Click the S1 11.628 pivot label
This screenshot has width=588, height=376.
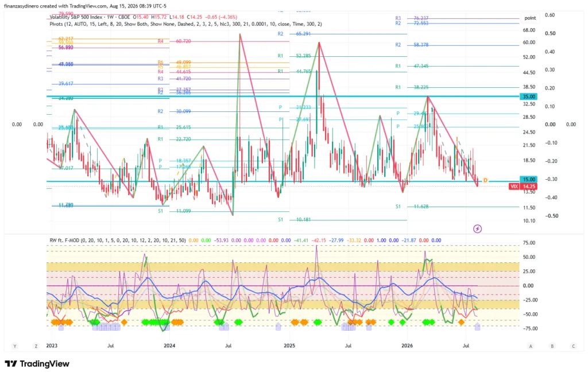tap(412, 207)
